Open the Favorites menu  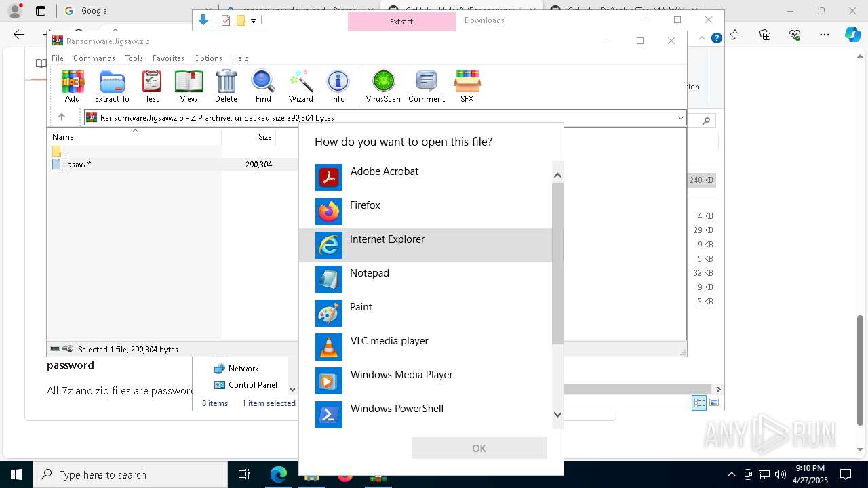pyautogui.click(x=168, y=58)
